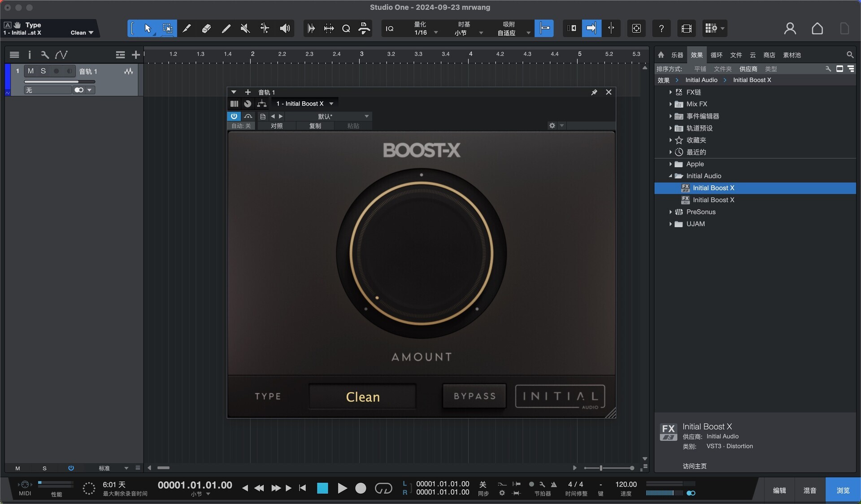861x504 pixels.
Task: Toggle monitor on track 音轨 1
Action: [69, 71]
